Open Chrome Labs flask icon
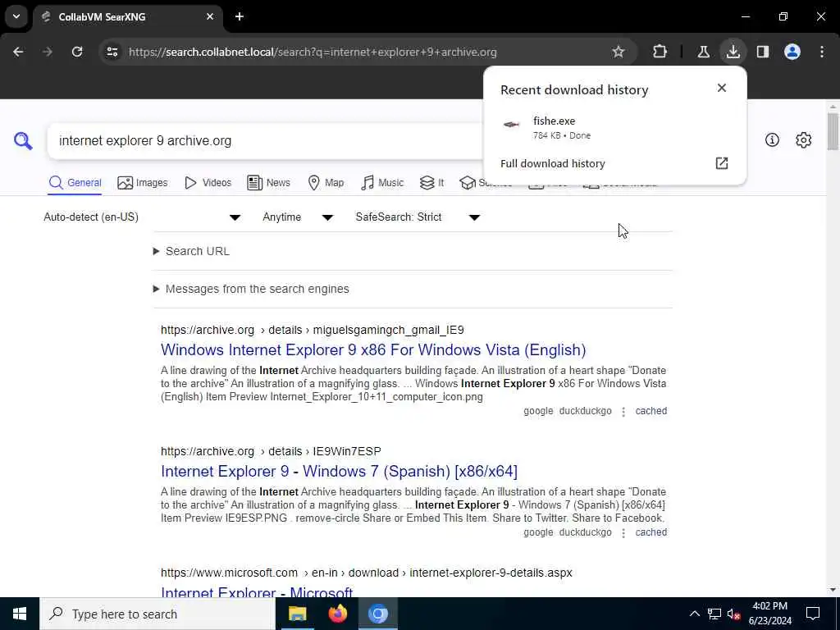The width and height of the screenshot is (840, 630). click(x=703, y=52)
